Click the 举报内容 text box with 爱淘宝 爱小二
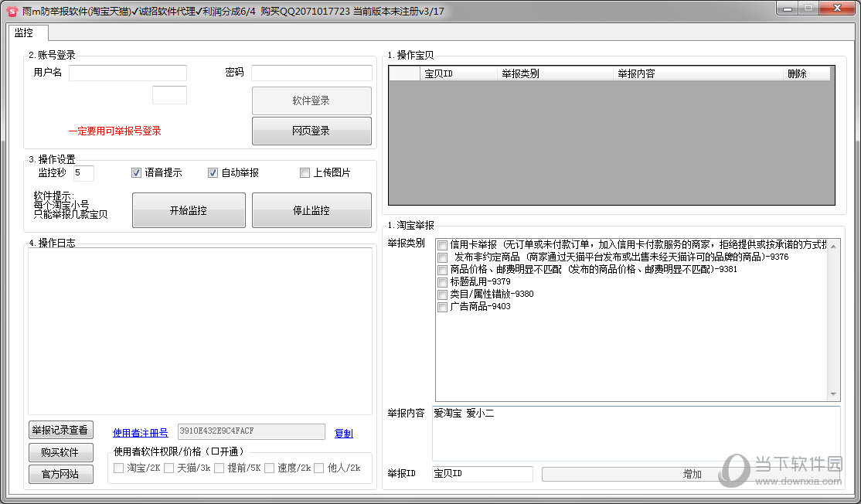Screen dimensions: 861x504 coord(636,433)
